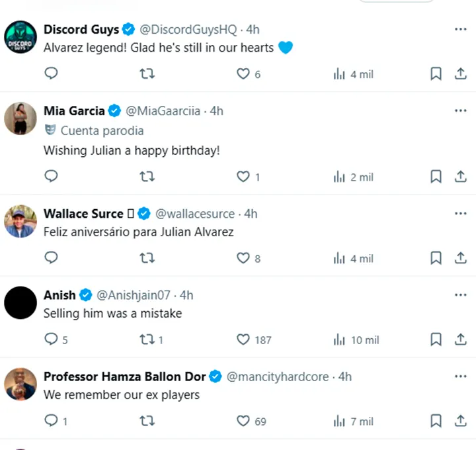Screen dimensions: 476x450
Task: Open the @wallacesurce handle link
Action: coord(195,214)
